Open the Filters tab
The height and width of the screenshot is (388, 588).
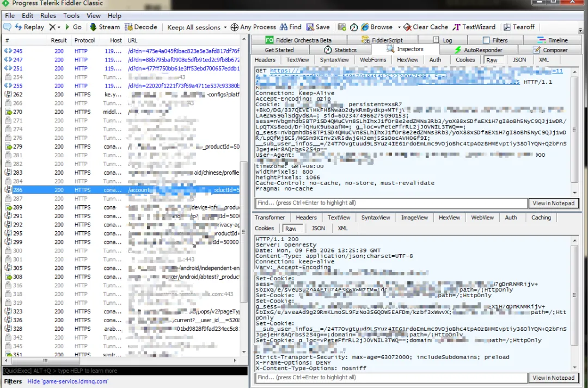coord(495,40)
